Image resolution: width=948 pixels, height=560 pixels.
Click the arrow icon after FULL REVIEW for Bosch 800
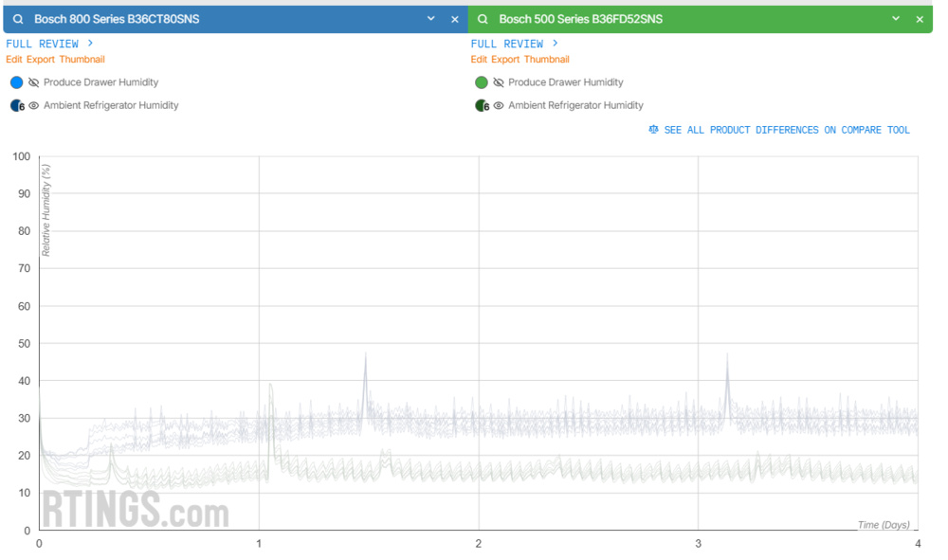[91, 43]
